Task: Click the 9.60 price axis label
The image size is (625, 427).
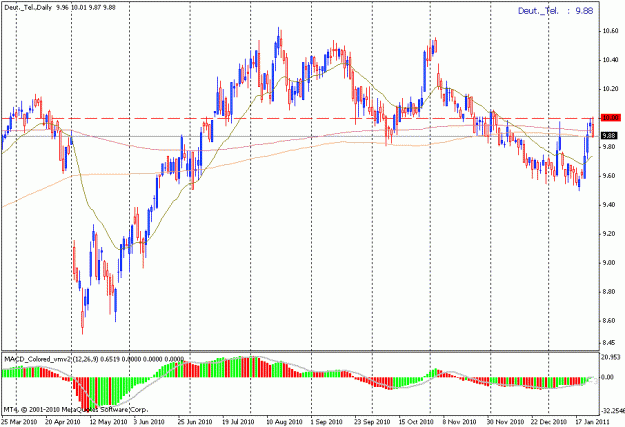Action: (611, 176)
